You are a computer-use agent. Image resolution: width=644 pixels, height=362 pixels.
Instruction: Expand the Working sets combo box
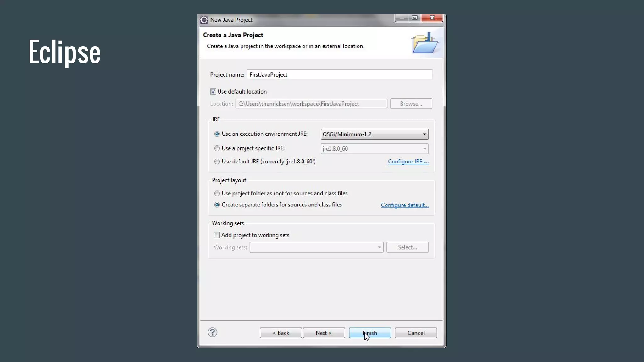pyautogui.click(x=380, y=247)
